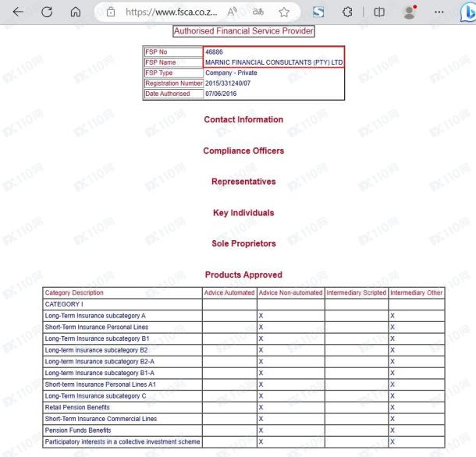The height and width of the screenshot is (457, 476).
Task: Open the browser home page
Action: coord(75,12)
